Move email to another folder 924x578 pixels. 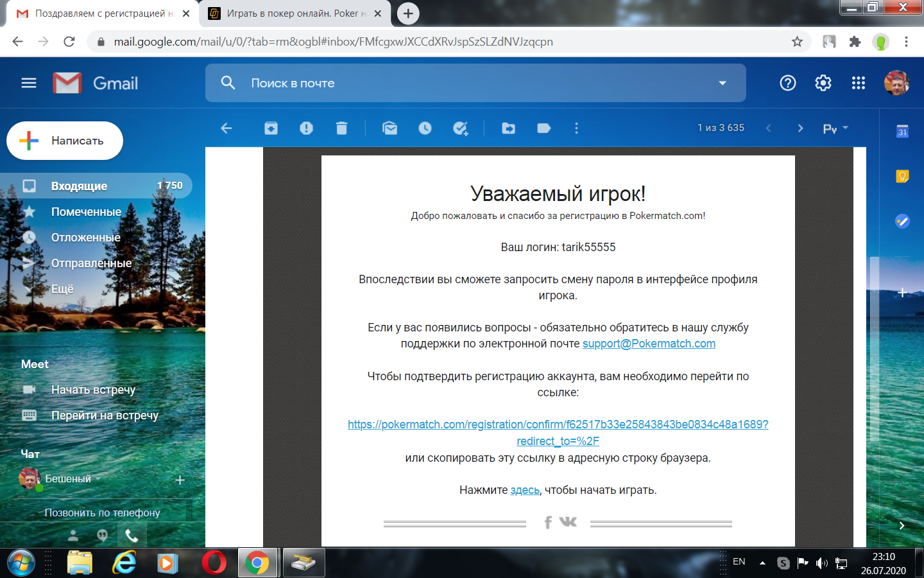coord(508,128)
